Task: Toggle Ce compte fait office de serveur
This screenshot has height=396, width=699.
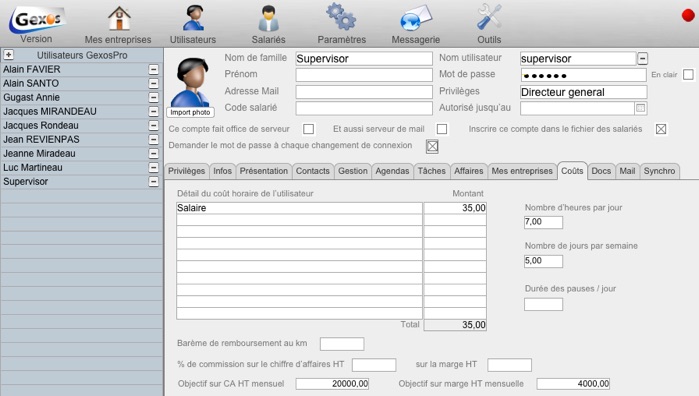Action: 308,129
